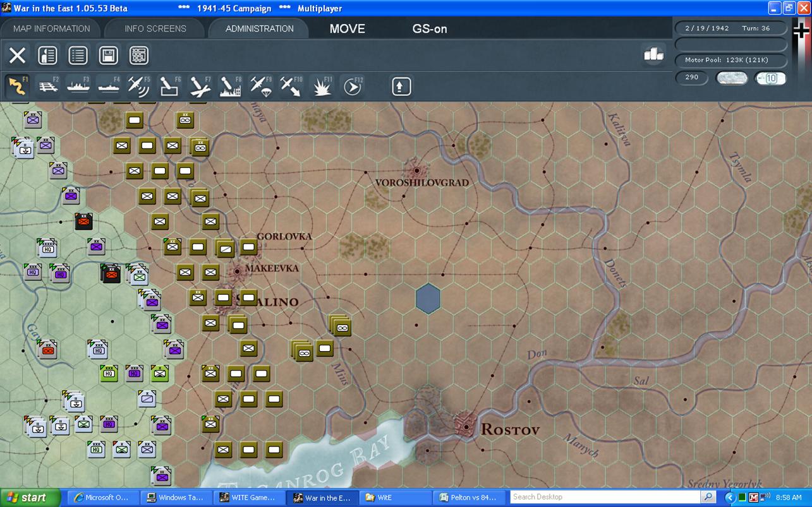Image resolution: width=812 pixels, height=507 pixels.
Task: Click in the Search Desktop field
Action: click(x=605, y=497)
